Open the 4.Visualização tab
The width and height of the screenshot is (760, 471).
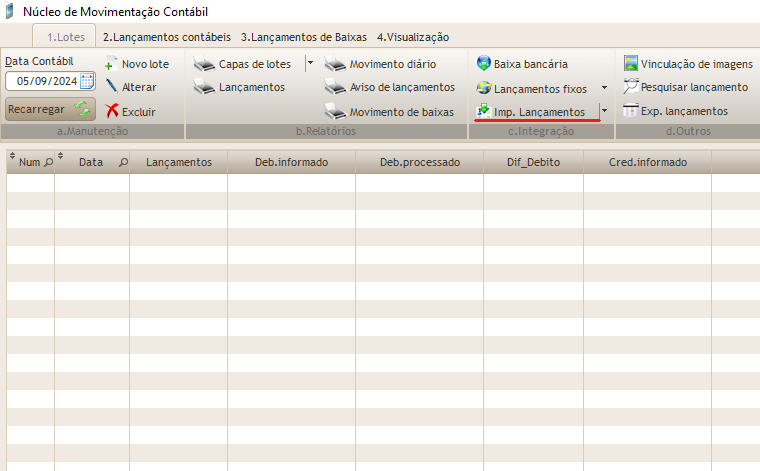413,37
